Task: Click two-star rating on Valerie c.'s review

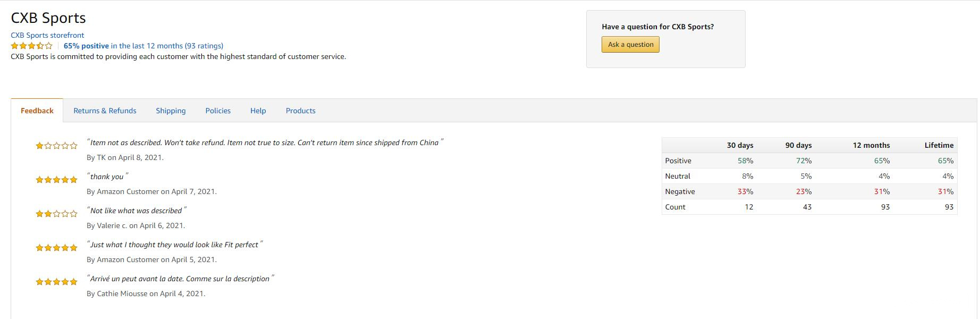Action: click(56, 214)
